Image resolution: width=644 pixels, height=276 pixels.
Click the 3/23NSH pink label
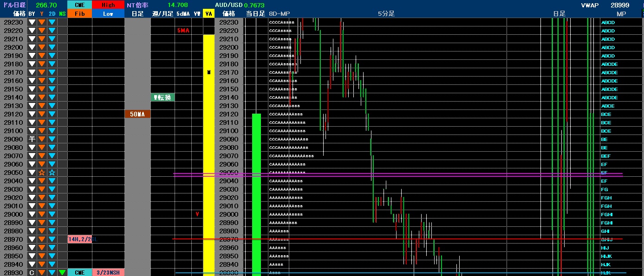pos(108,273)
